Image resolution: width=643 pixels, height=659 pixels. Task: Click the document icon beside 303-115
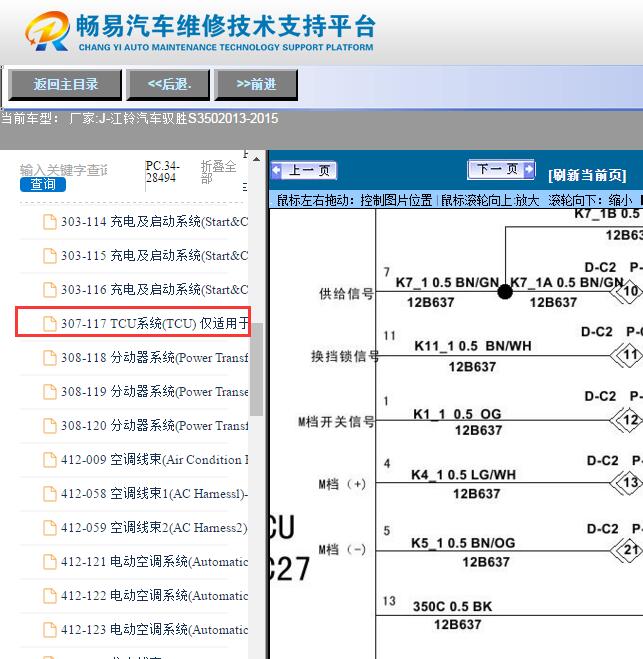tap(50, 256)
